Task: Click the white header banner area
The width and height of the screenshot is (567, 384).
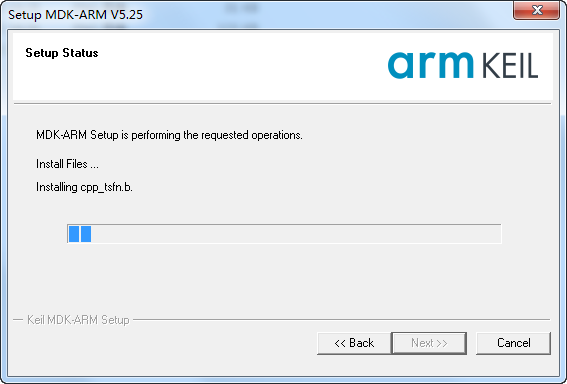Action: [283, 67]
